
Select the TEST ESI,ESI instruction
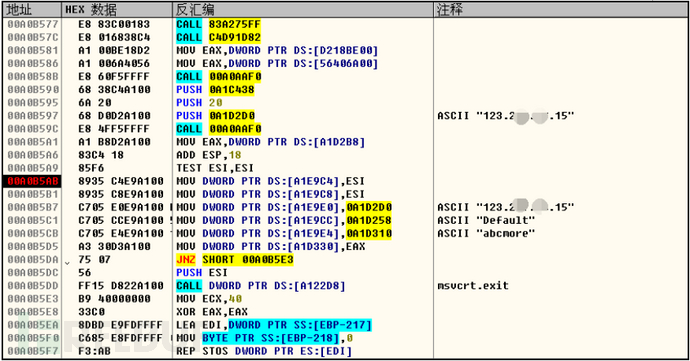[x=215, y=168]
